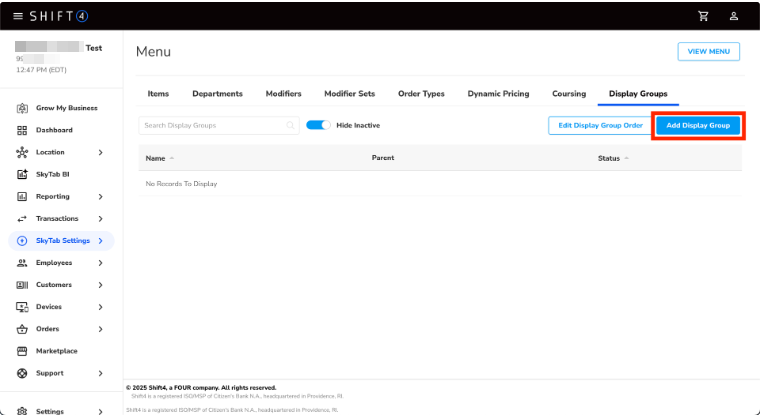Click Edit Display Group Order button

click(600, 126)
